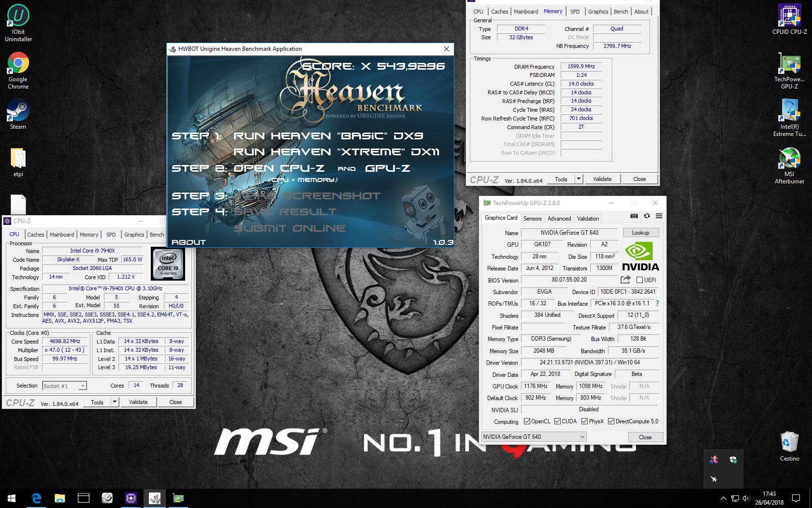
Task: Click Tools button in left CPU-Z window
Action: point(97,402)
